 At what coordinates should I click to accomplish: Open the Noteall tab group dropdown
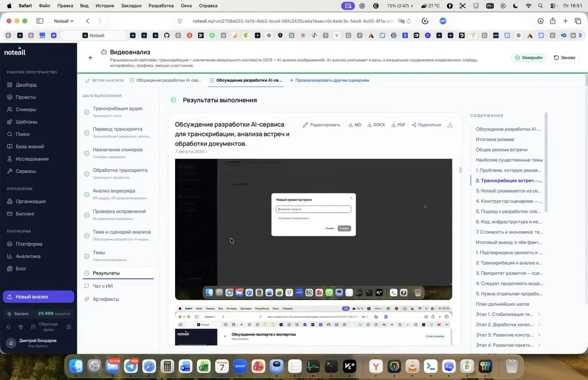64,21
